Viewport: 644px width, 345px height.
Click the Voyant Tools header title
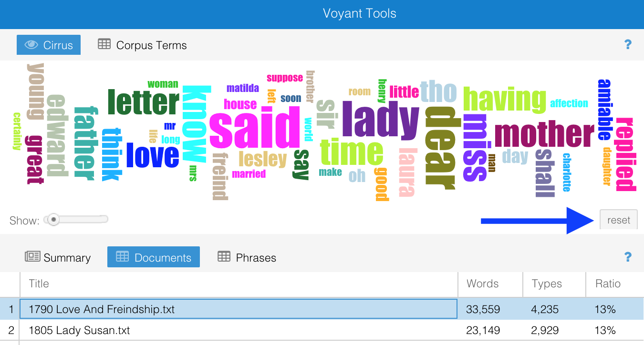(x=359, y=13)
